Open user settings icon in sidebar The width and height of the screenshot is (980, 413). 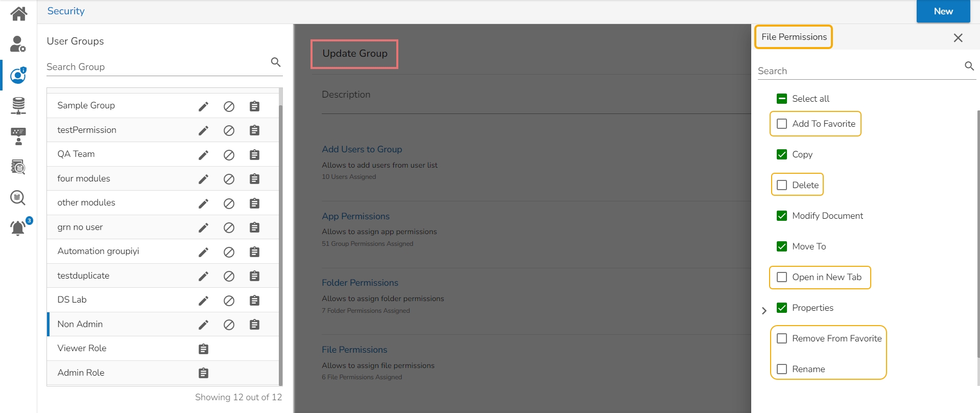pyautogui.click(x=18, y=44)
